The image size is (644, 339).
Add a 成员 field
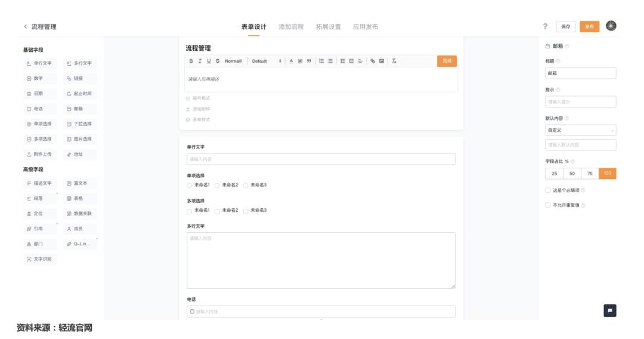click(x=80, y=229)
